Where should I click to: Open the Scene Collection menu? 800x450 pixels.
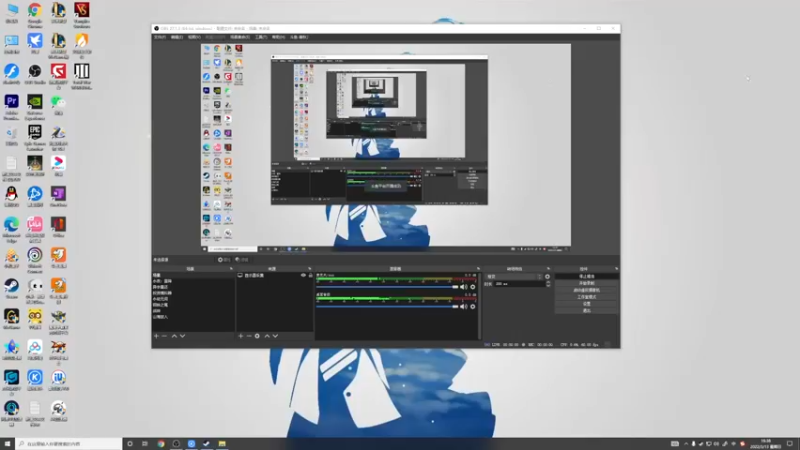[x=240, y=37]
